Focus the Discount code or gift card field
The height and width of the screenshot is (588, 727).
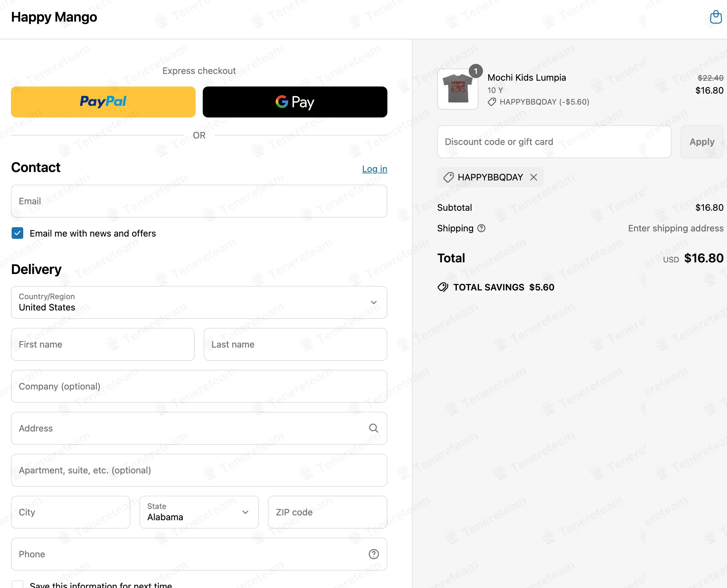click(x=554, y=142)
